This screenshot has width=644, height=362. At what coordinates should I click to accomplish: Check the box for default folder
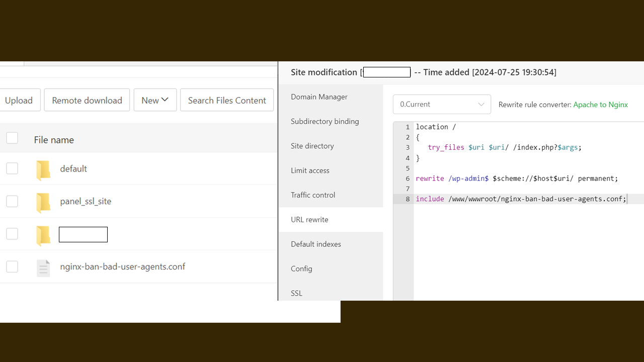(12, 168)
